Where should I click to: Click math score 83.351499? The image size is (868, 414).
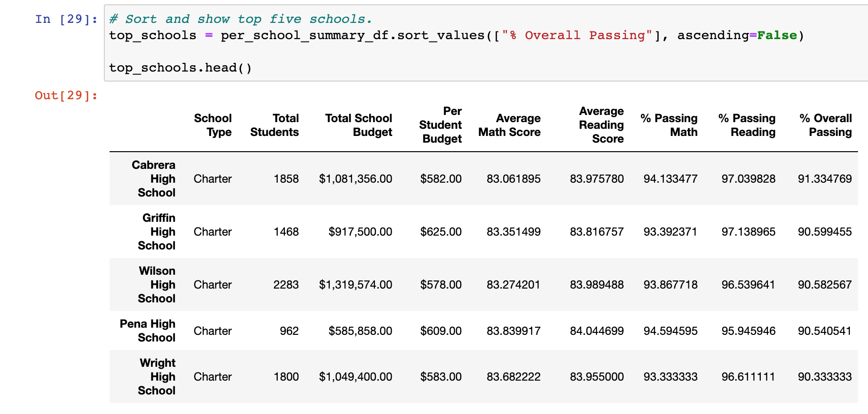[x=514, y=232]
